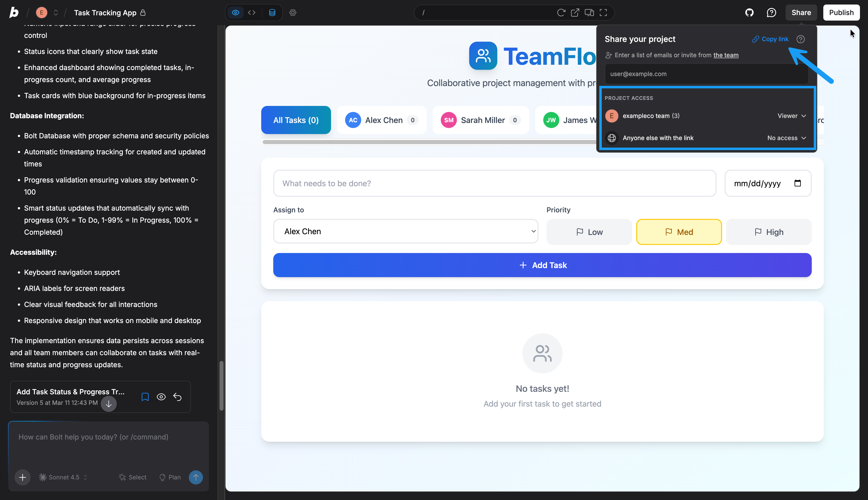
Task: Bookmark the Version 5 checkpoint
Action: pos(145,397)
